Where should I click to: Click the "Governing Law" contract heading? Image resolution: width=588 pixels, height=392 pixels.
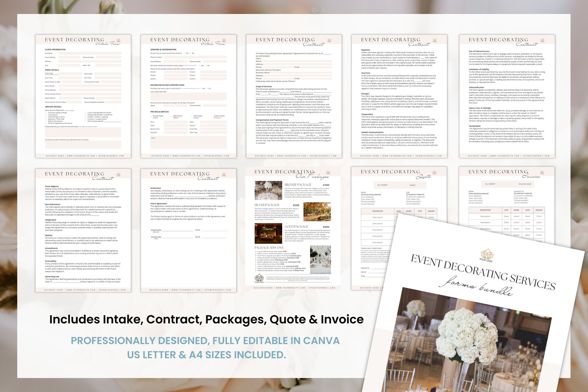point(52,277)
